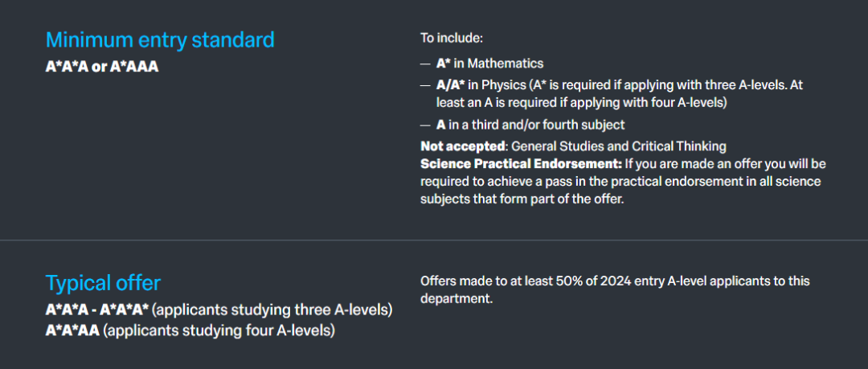Screen dimensions: 868x369
Task: Click the "Typical offer" heading
Action: pos(103,283)
